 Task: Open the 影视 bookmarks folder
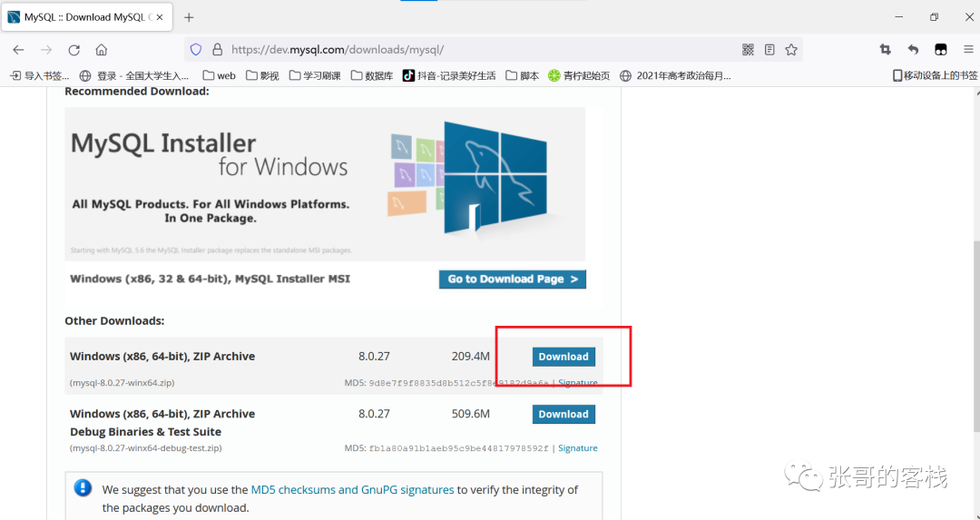click(262, 75)
